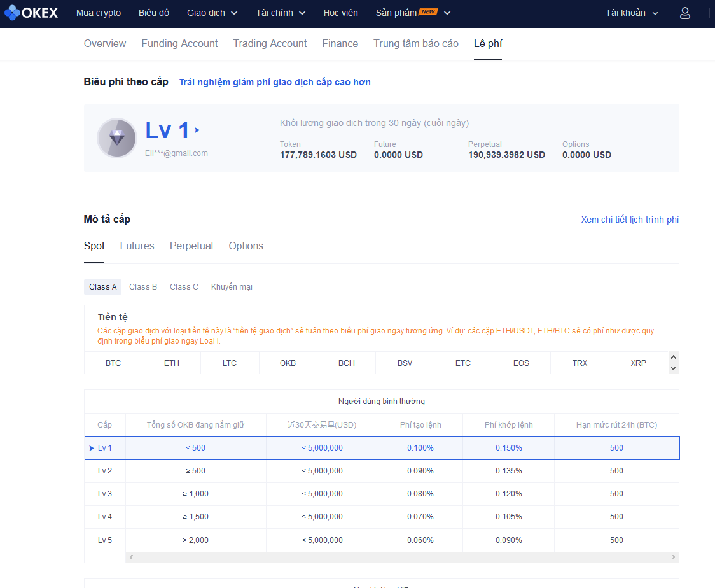Open Xem chi tiết lịch trình phí link
715x588 pixels.
tap(630, 220)
